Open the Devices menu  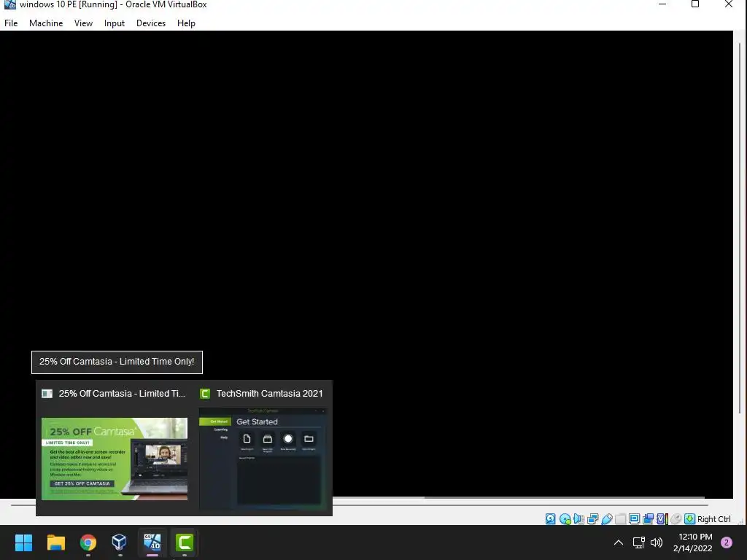(151, 23)
